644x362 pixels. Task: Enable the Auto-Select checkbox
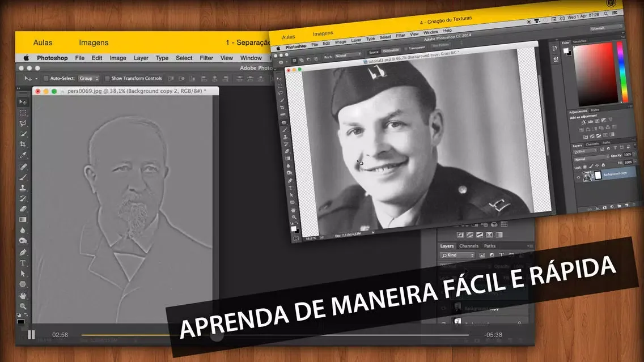(x=46, y=78)
